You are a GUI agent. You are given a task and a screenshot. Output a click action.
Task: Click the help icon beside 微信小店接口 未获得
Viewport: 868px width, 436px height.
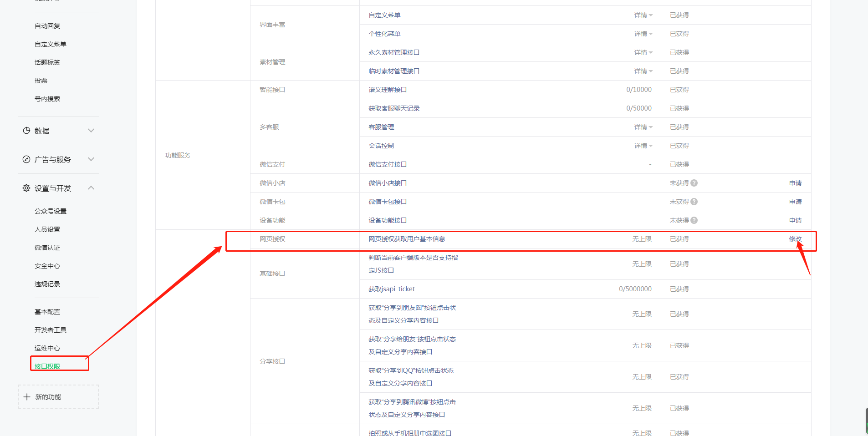point(694,183)
